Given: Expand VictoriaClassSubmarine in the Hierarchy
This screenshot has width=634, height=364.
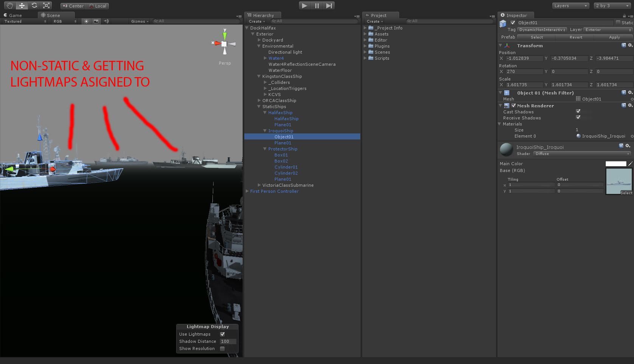Looking at the screenshot, I should (258, 185).
